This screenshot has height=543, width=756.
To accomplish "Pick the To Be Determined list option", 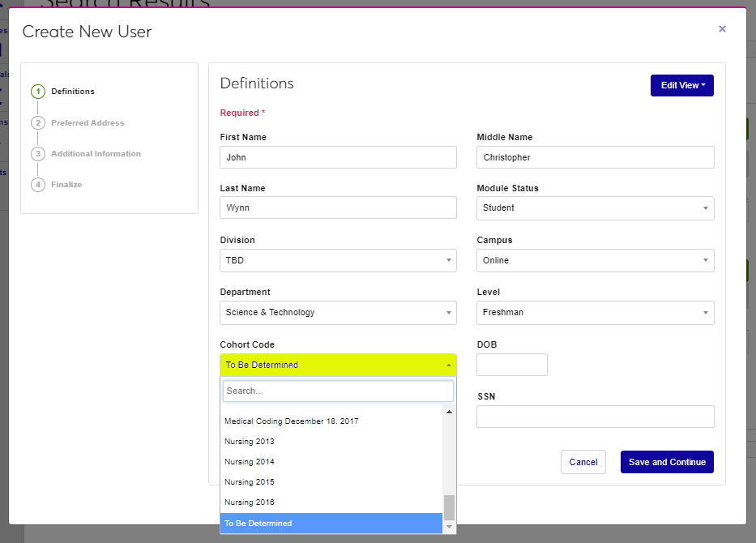I will (331, 524).
